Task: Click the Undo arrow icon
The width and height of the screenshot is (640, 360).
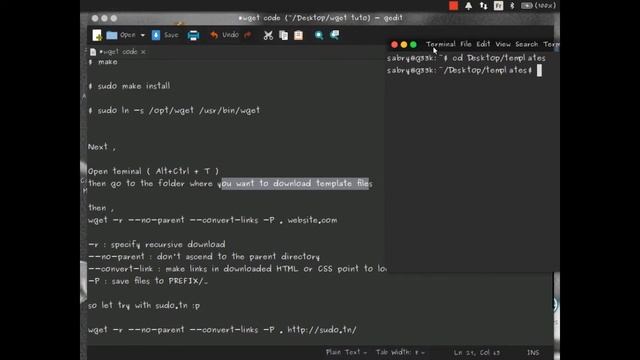Action: [214, 36]
